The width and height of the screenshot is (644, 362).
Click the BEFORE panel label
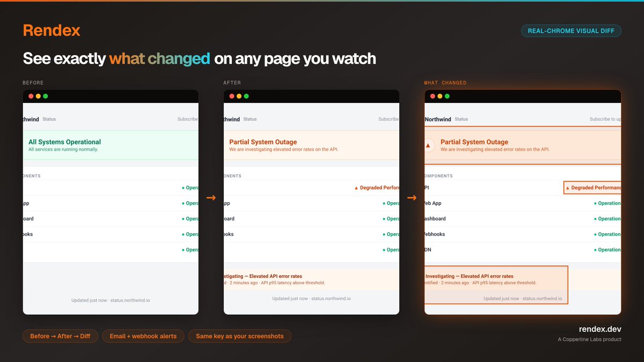(x=33, y=83)
